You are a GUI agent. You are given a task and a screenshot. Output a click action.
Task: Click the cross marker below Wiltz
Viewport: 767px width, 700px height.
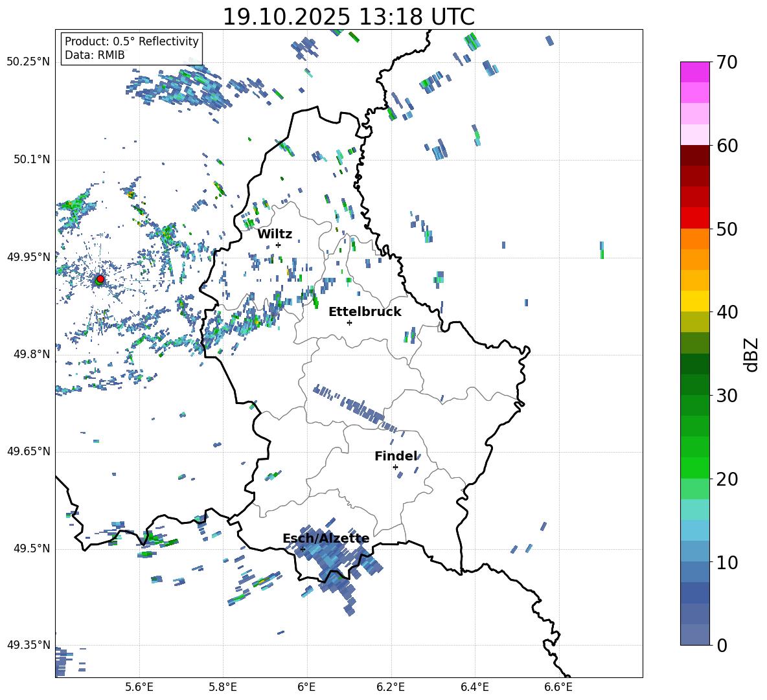coord(279,245)
